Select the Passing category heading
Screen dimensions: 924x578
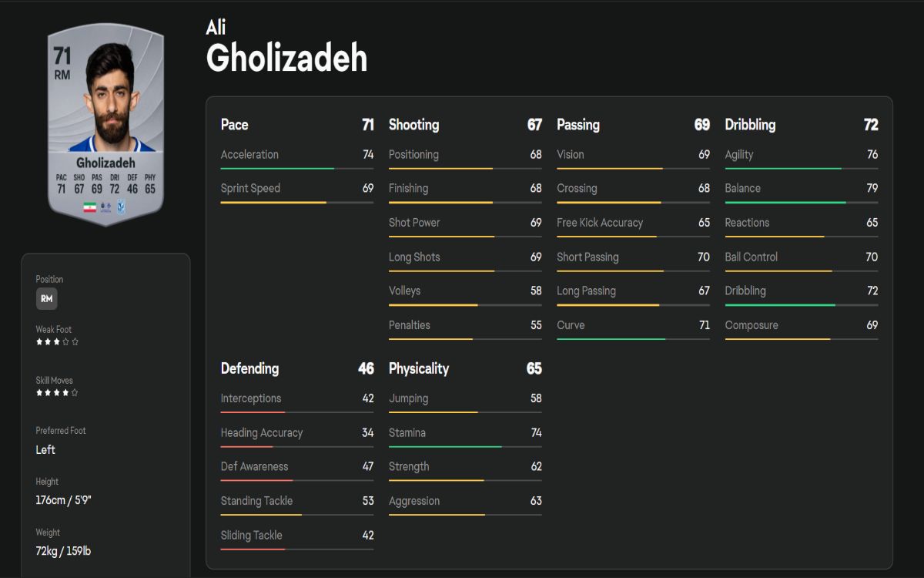578,125
